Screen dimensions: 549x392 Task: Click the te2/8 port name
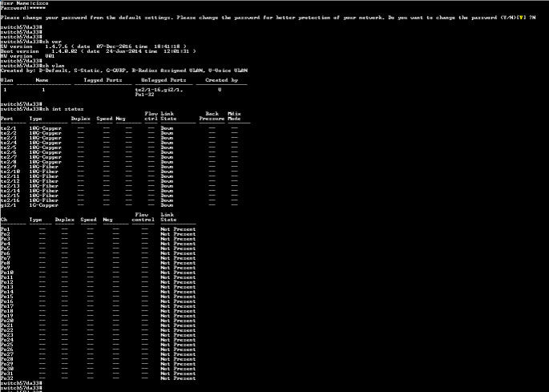tap(8, 162)
